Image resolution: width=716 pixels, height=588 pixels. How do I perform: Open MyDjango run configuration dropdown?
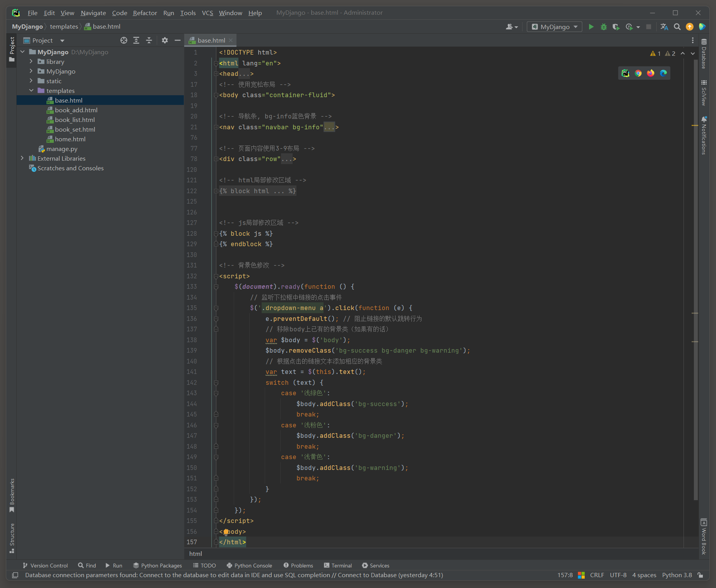click(555, 27)
